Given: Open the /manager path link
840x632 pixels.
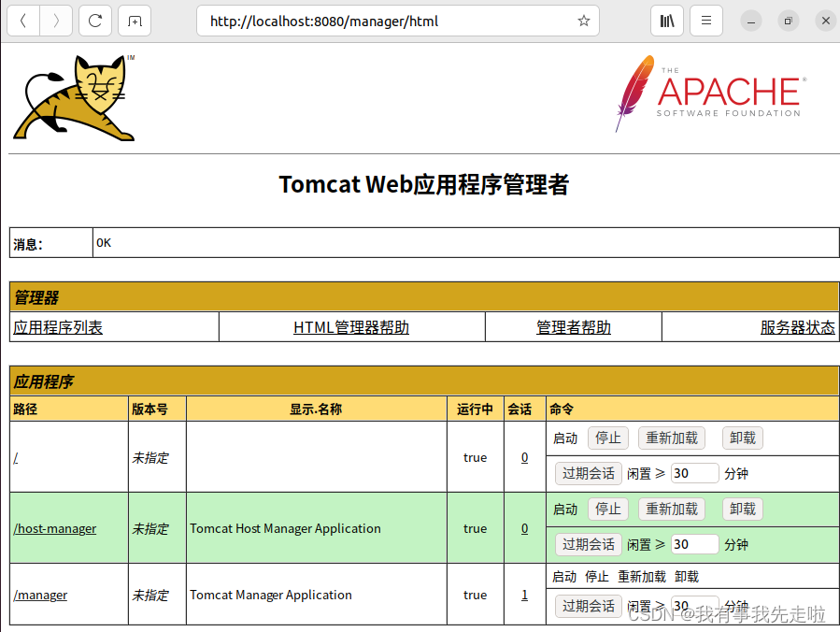Looking at the screenshot, I should coord(40,595).
